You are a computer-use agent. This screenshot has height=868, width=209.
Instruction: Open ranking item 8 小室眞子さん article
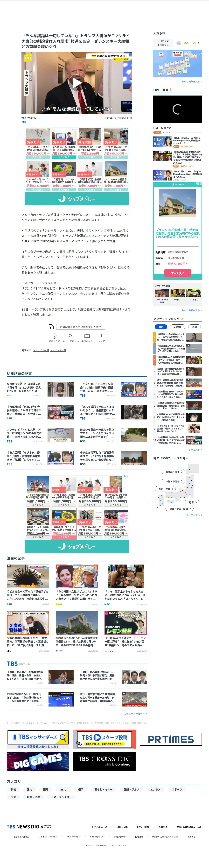(178, 417)
